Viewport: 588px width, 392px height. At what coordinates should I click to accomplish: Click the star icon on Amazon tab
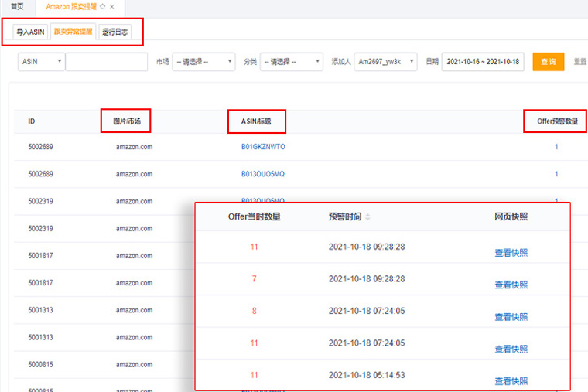pos(103,7)
